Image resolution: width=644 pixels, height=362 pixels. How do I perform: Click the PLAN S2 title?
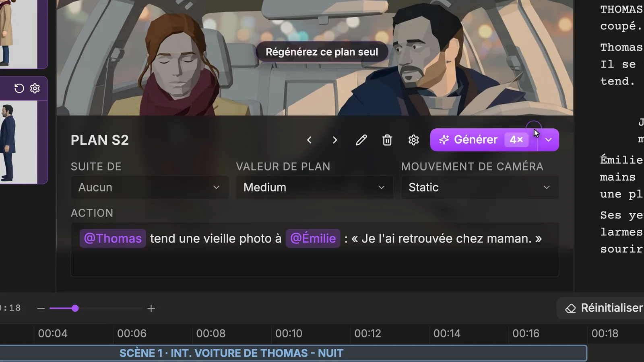click(x=100, y=140)
